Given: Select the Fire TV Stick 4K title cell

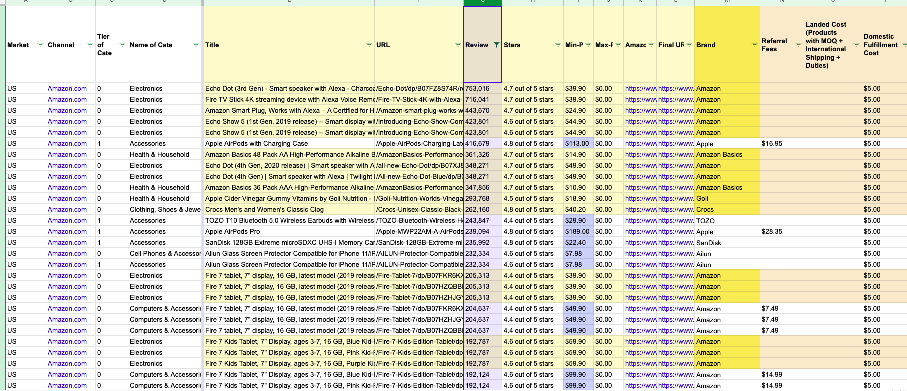Looking at the screenshot, I should (289, 99).
